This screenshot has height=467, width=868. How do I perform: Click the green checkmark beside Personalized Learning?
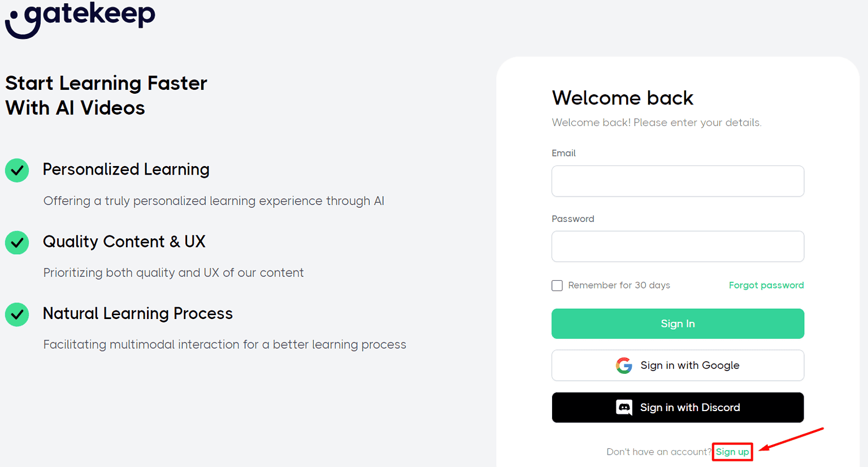point(17,170)
